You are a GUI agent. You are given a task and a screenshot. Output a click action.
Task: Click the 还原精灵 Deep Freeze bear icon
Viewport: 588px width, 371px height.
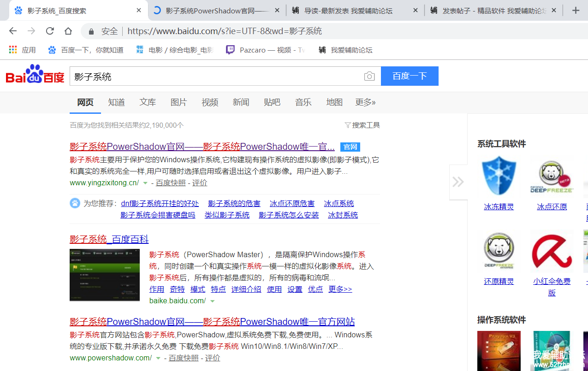point(499,251)
